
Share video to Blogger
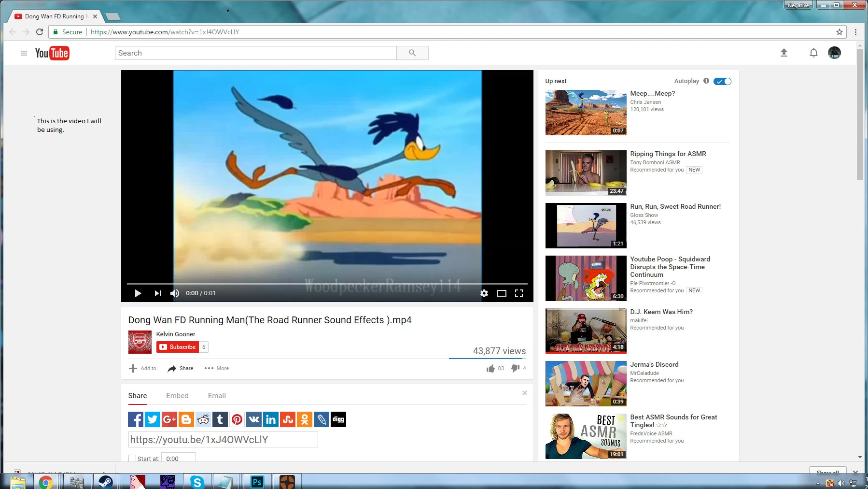(186, 419)
